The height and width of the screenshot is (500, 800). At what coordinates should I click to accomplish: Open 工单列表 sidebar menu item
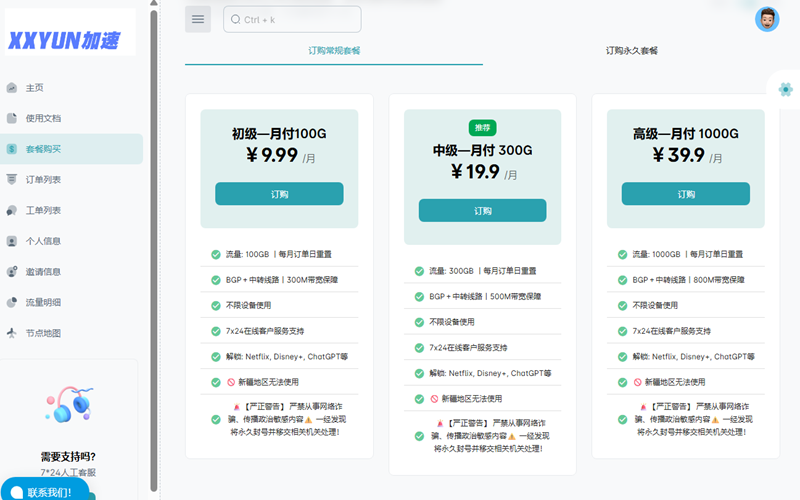point(43,211)
